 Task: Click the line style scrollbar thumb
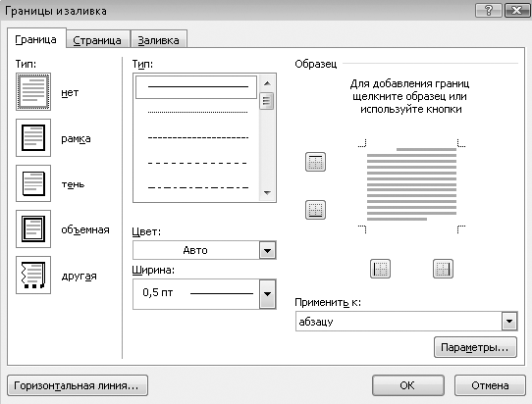click(267, 101)
